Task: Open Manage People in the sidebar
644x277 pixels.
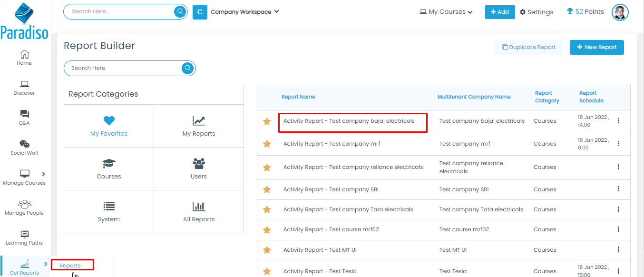Action: (x=24, y=208)
